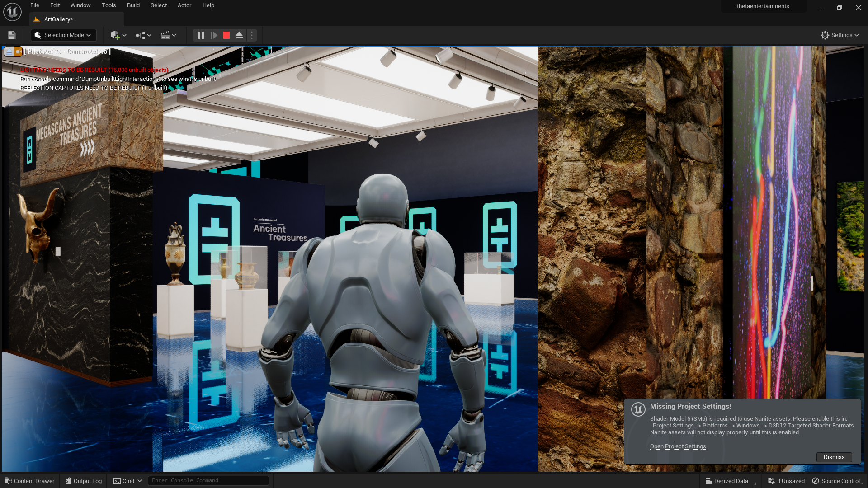Open the Content Drawer
Image resolution: width=868 pixels, height=488 pixels.
(30, 481)
